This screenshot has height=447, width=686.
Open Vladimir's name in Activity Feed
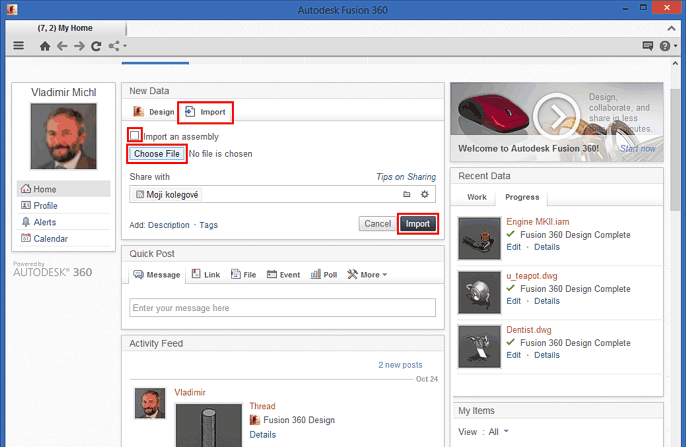click(x=189, y=392)
